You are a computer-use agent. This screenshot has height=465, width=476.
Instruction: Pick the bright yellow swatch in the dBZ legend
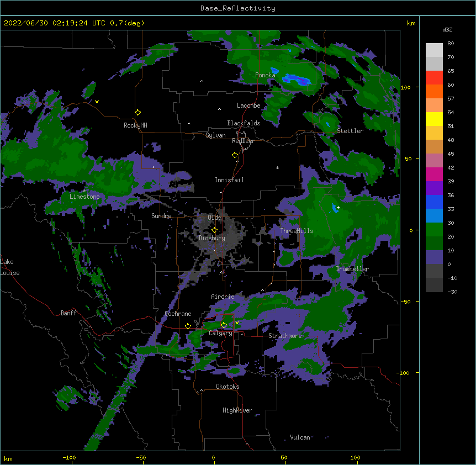(x=434, y=119)
